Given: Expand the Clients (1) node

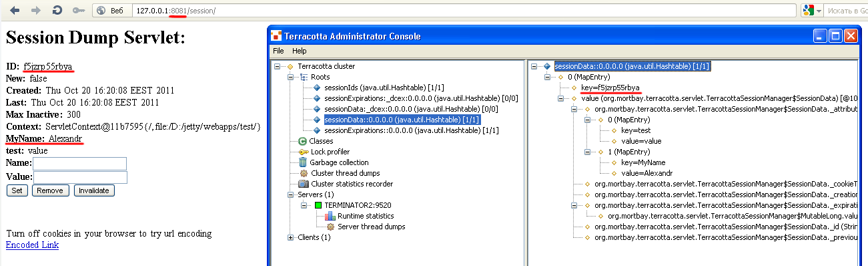Looking at the screenshot, I should [290, 237].
